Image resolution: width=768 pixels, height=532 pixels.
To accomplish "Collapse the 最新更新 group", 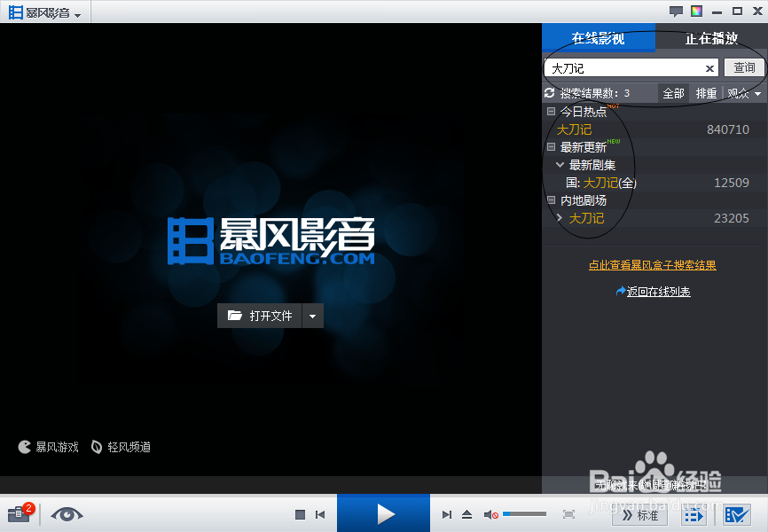I will pos(551,146).
